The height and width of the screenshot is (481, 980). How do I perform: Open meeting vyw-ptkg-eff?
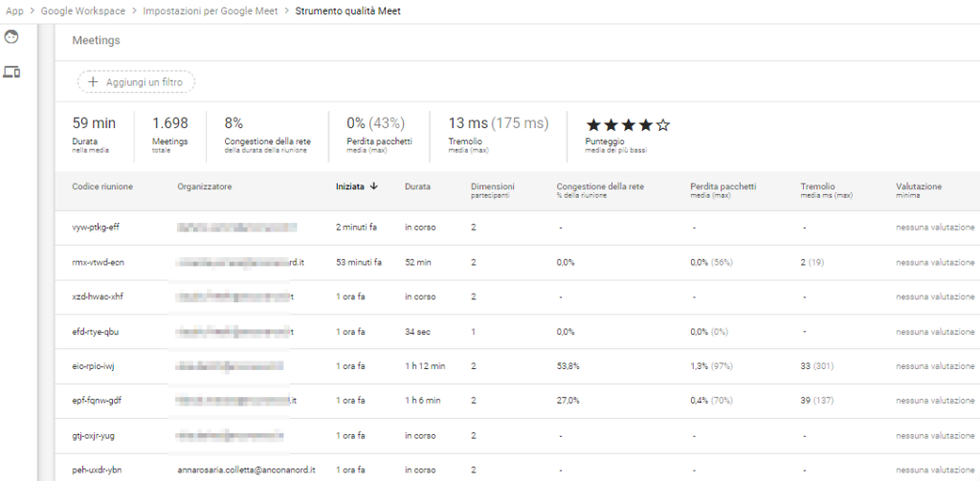[98, 228]
